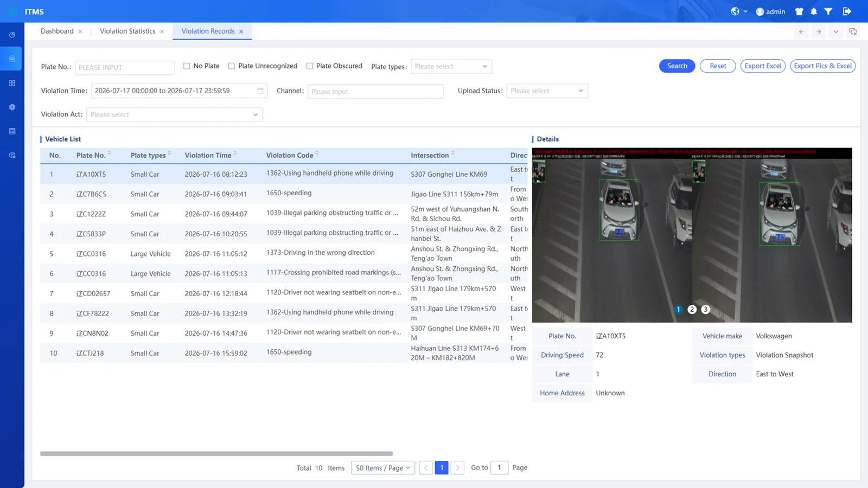This screenshot has height=488, width=868.
Task: Click the horizontal table scrollbar
Action: 216,454
